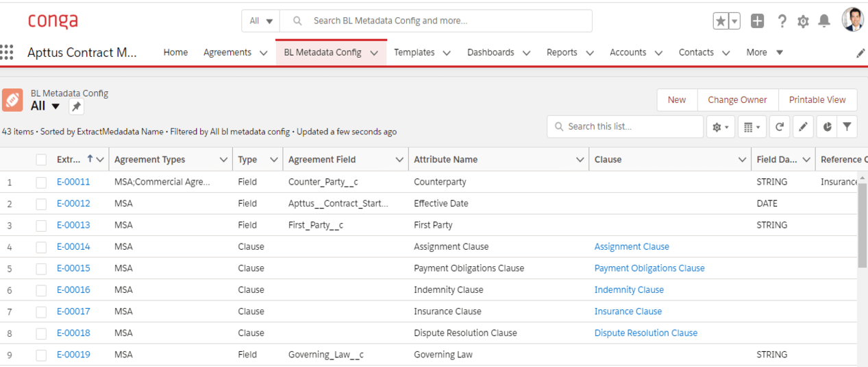Refresh the list view
Image resolution: width=868 pixels, height=367 pixels.
tap(779, 127)
